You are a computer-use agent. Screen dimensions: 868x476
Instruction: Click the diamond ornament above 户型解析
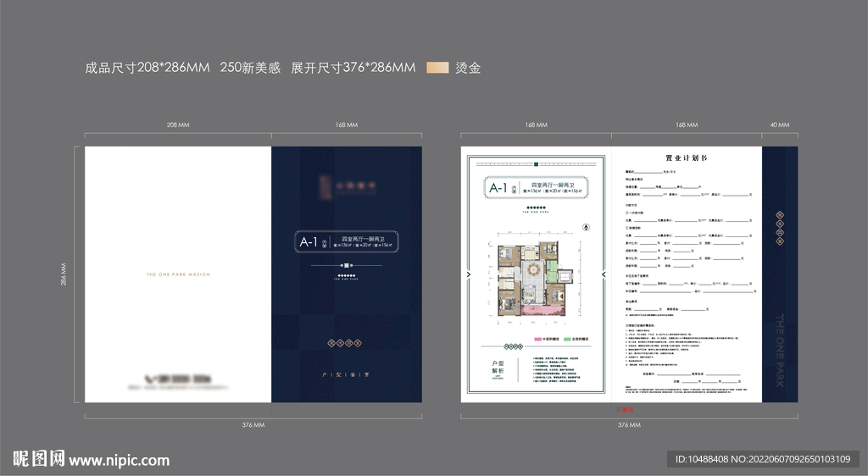tap(513, 346)
